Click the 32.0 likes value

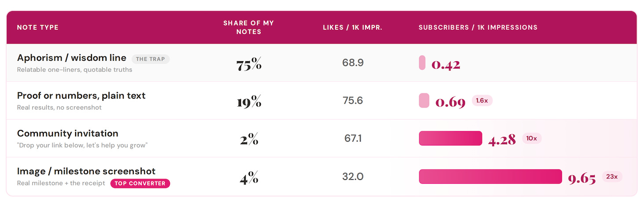point(353,177)
